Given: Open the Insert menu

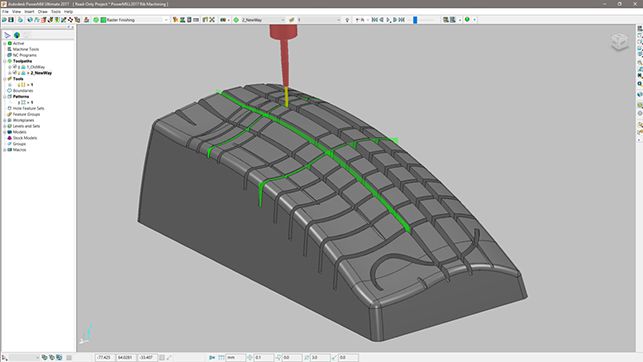Looking at the screenshot, I should [x=29, y=11].
